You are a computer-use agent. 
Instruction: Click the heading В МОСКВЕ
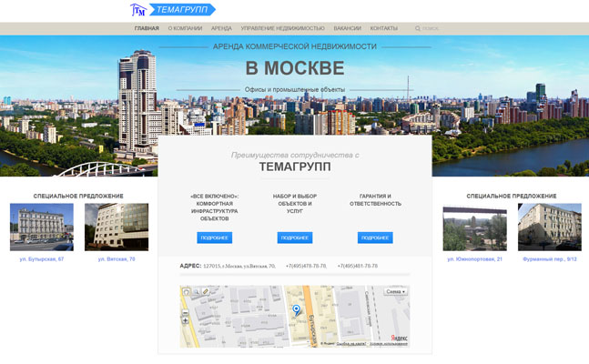tap(295, 68)
